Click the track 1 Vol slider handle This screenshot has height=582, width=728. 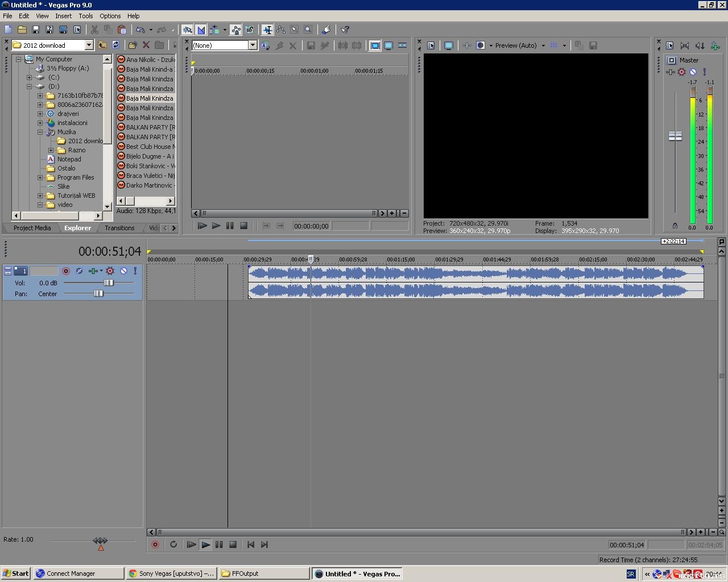tap(108, 282)
